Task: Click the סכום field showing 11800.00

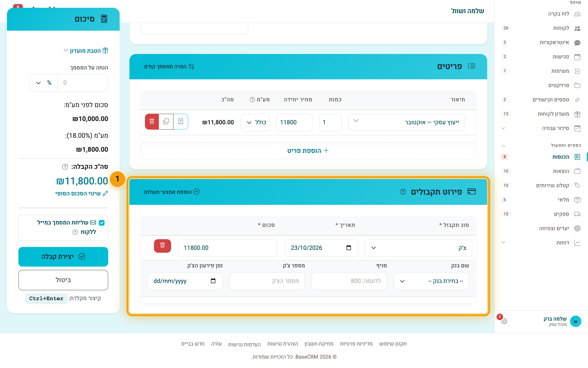Action: click(x=228, y=248)
